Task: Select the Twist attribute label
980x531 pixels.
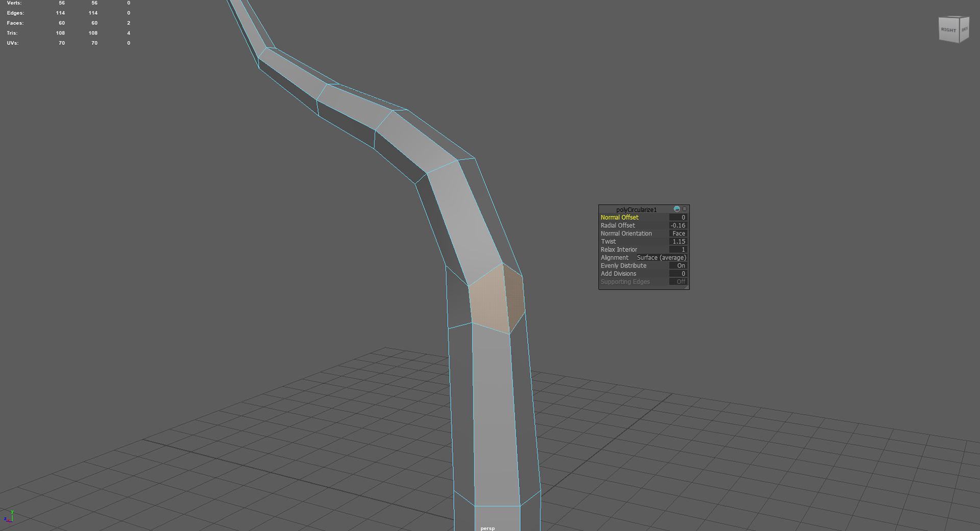Action: click(x=608, y=242)
